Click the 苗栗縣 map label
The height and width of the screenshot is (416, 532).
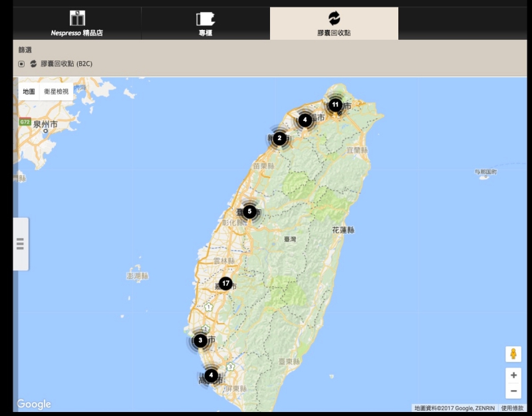(263, 166)
